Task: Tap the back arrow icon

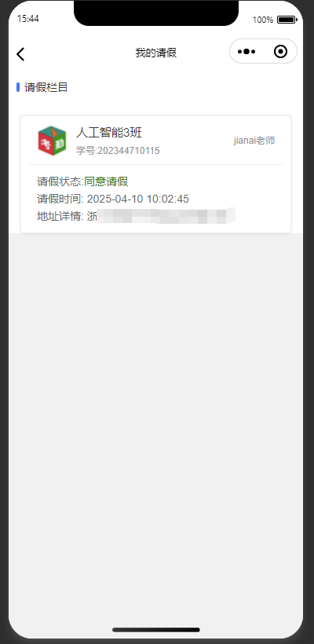Action: pos(20,54)
